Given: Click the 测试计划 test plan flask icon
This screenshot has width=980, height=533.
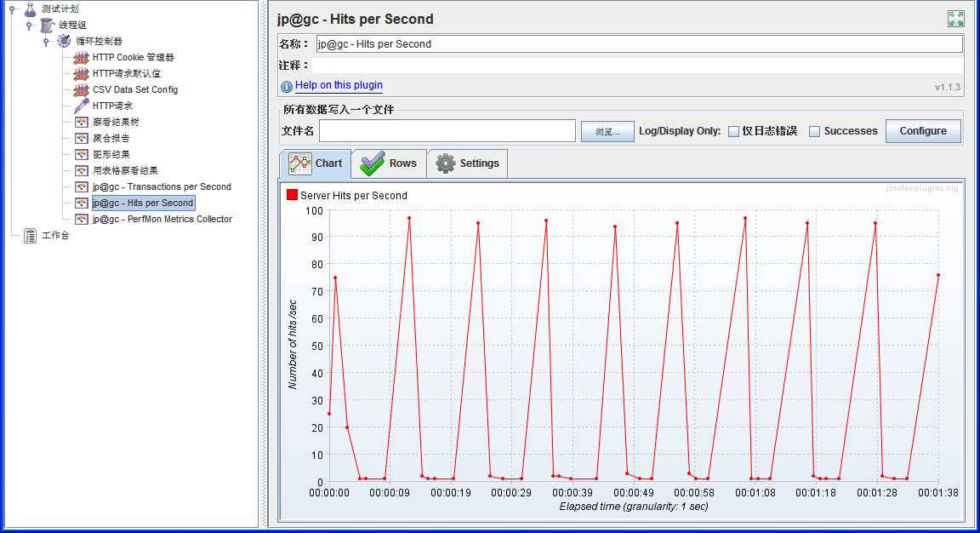Looking at the screenshot, I should [30, 9].
